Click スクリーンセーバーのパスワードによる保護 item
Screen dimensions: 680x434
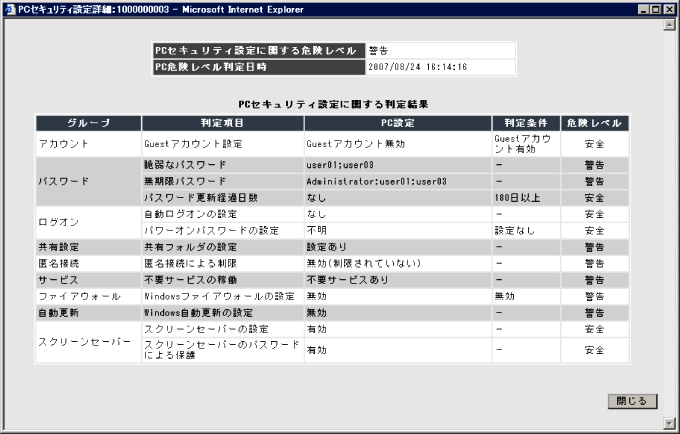tap(222, 350)
